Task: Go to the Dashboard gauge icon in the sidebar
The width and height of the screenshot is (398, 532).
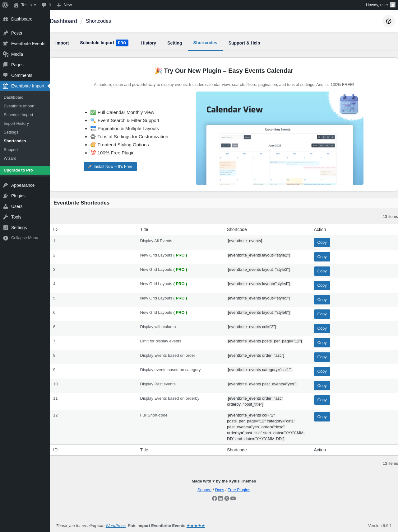Action: pos(6,19)
